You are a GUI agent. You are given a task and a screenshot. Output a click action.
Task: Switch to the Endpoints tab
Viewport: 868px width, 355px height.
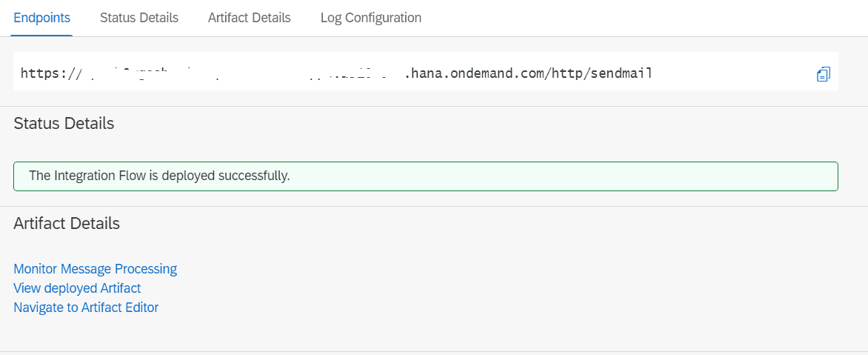point(42,18)
